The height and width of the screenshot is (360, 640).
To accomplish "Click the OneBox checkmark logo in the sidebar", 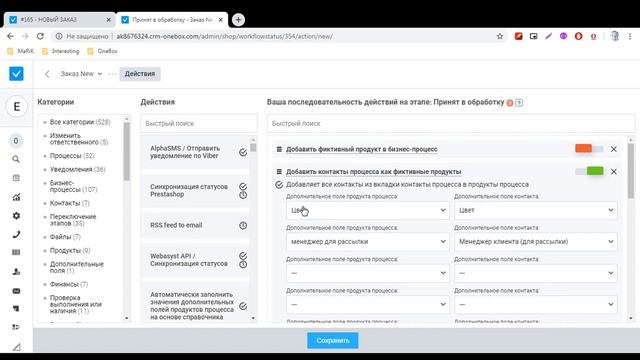I will [16, 74].
